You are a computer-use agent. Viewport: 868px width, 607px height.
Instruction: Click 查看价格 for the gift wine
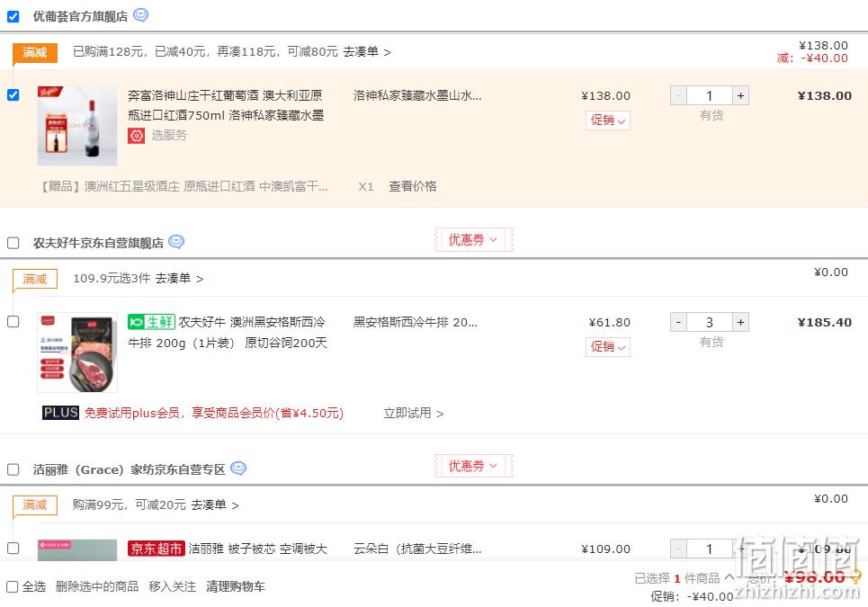pos(412,186)
